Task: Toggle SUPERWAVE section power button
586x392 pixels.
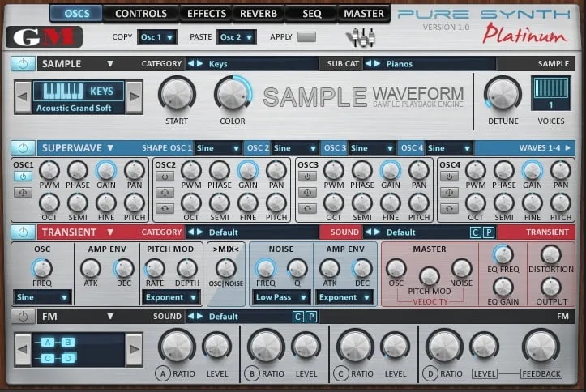Action: [x=23, y=148]
